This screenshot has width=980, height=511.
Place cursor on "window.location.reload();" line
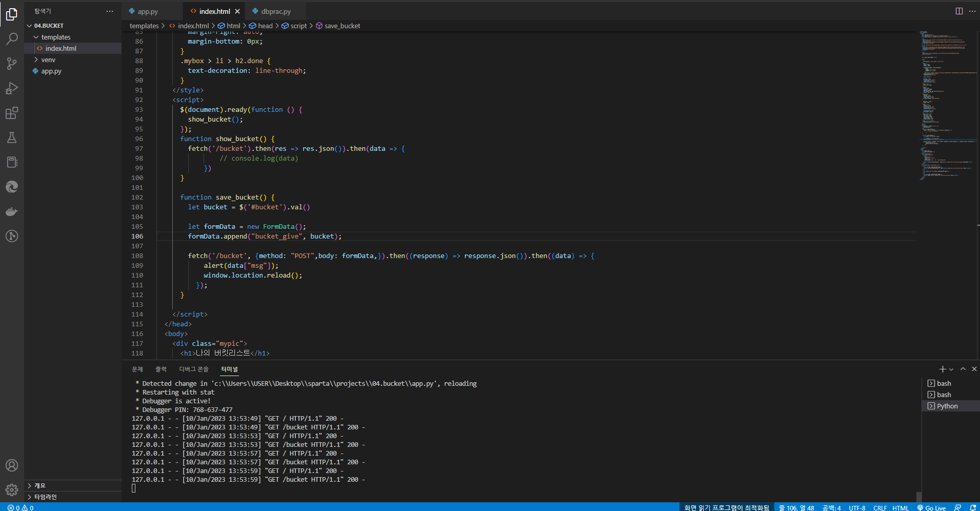pyautogui.click(x=253, y=276)
